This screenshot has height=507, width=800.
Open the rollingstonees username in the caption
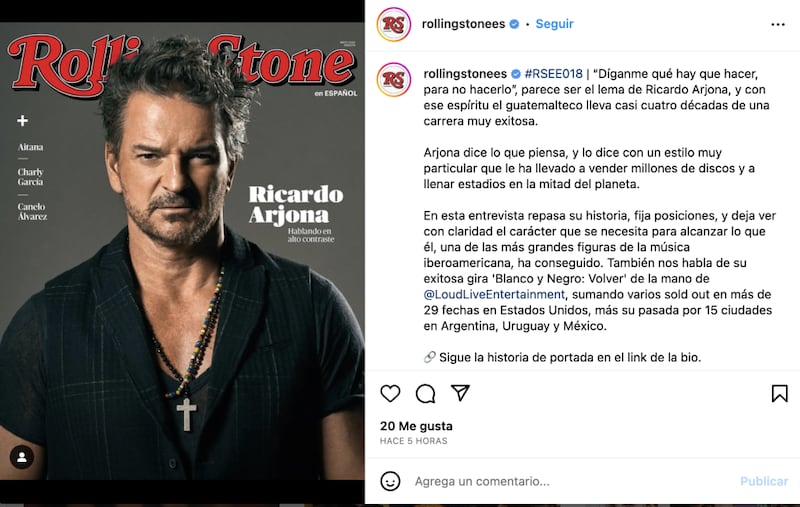tap(465, 73)
